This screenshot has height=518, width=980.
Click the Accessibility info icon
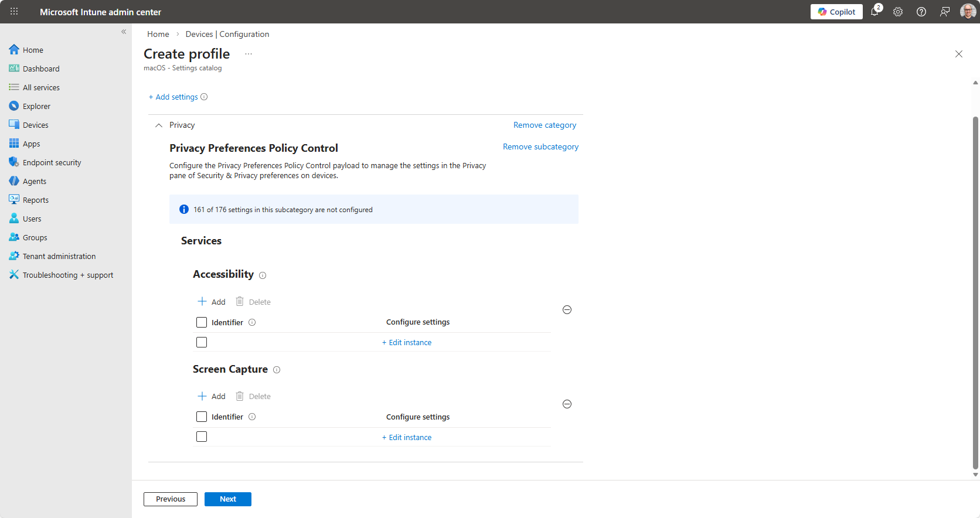click(x=263, y=275)
